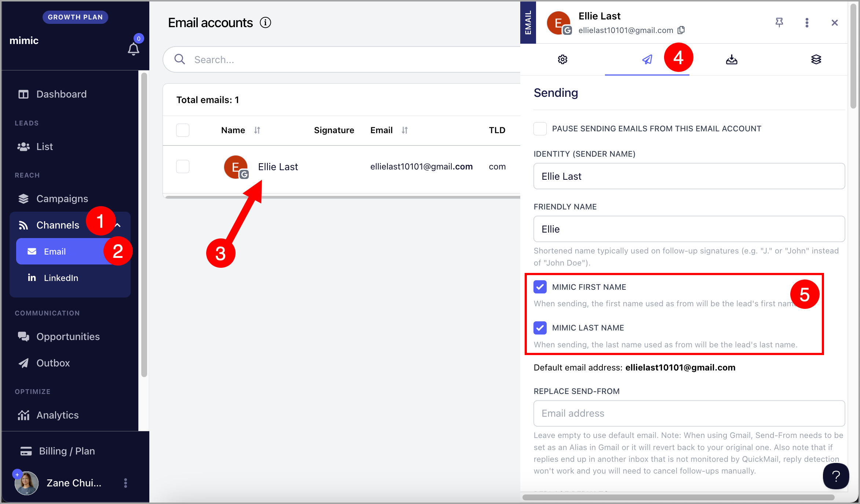
Task: Click the 'Total emails: 1' label
Action: [x=208, y=100]
